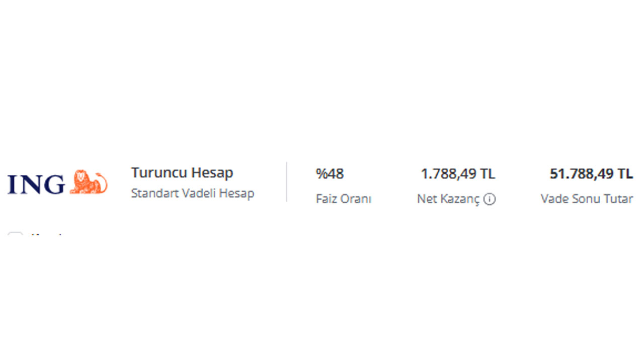Open the Turuncu Hesap product title
This screenshot has height=362, width=644.
(x=182, y=172)
